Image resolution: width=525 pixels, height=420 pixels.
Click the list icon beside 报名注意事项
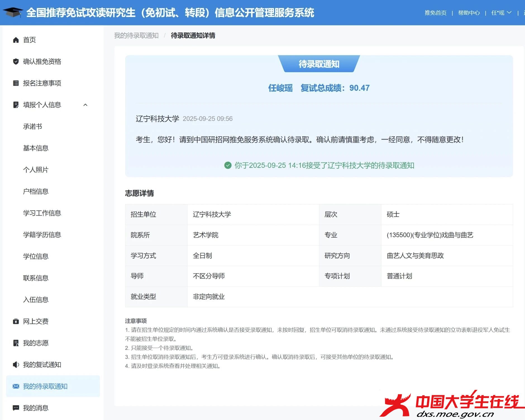click(x=16, y=83)
